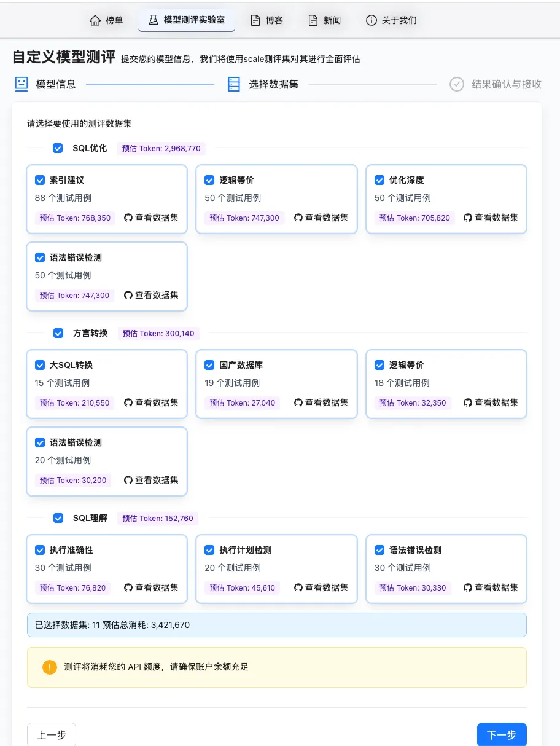Click the 预估 Token: 2,968,770 badge

tap(161, 148)
